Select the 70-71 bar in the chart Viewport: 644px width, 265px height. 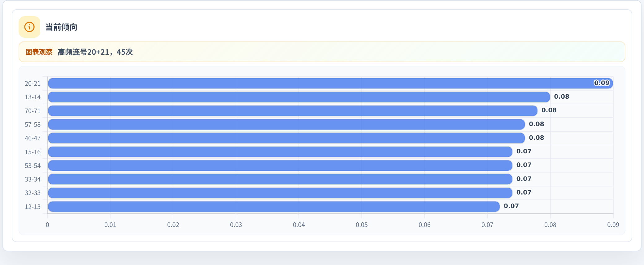293,111
